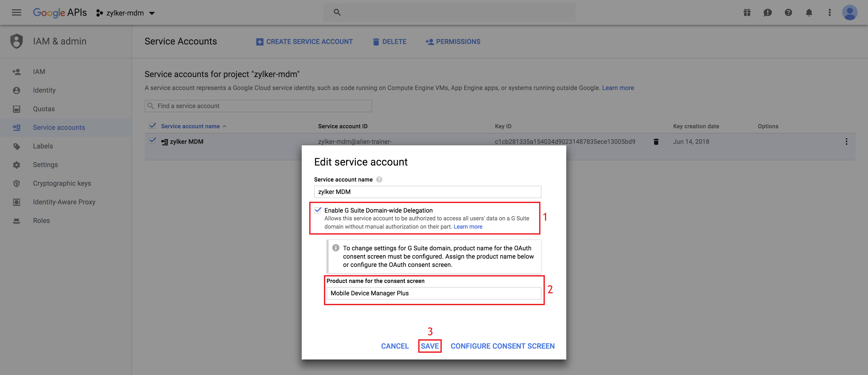Viewport: 868px width, 375px height.
Task: Toggle the select-all service accounts checkbox
Action: pyautogui.click(x=152, y=126)
